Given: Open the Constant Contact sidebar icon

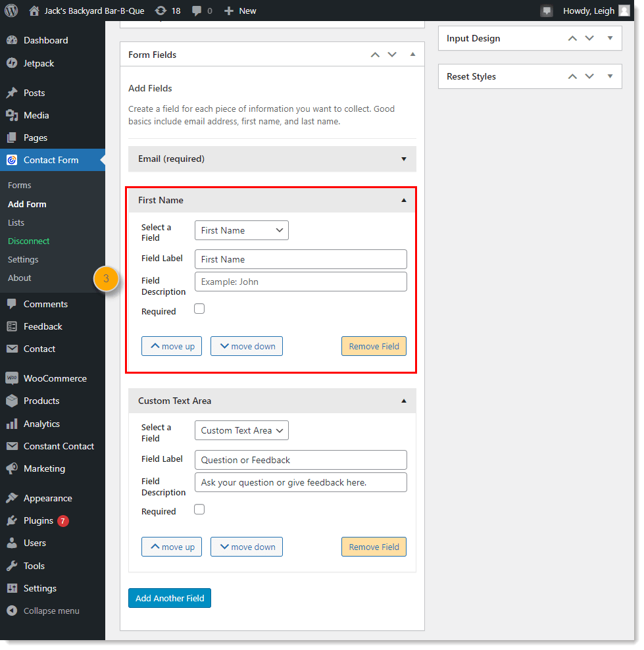Looking at the screenshot, I should [x=14, y=446].
